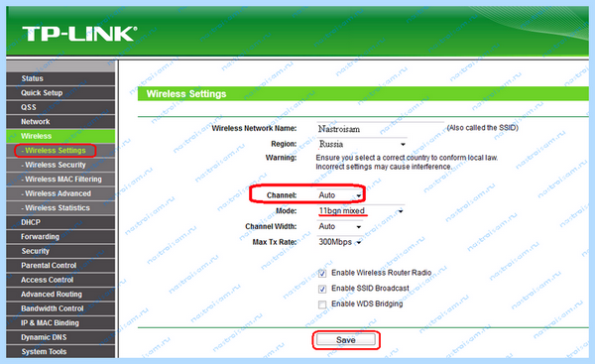Click the 'Mode:' label

coord(287,210)
